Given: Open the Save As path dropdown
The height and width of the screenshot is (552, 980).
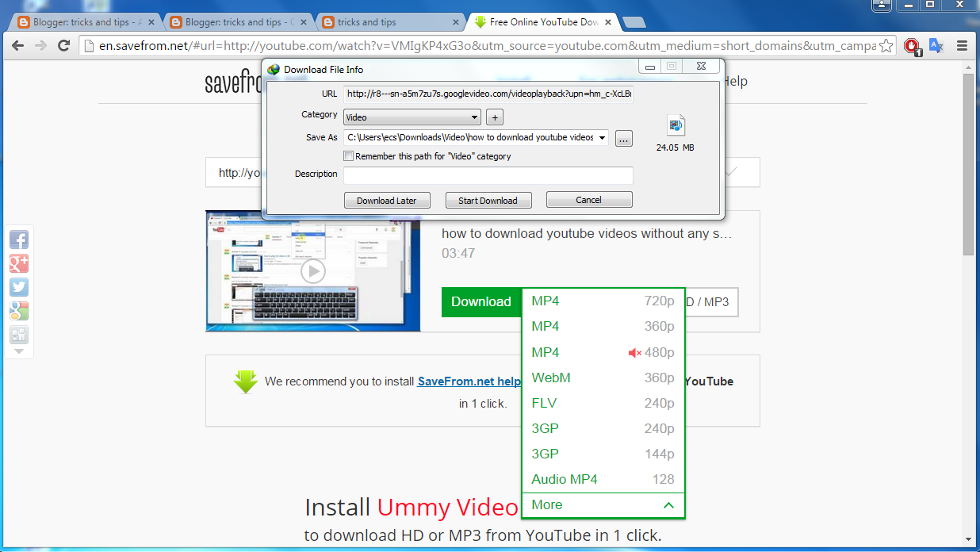Looking at the screenshot, I should pyautogui.click(x=603, y=138).
